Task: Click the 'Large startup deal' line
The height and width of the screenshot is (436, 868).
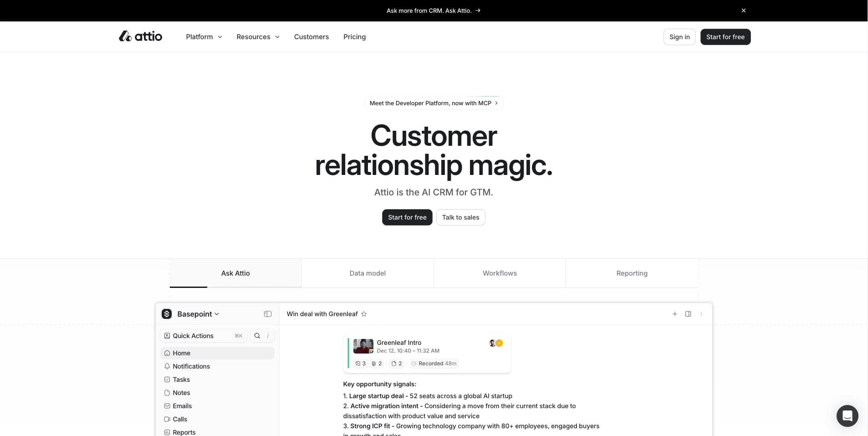Action: (x=428, y=396)
